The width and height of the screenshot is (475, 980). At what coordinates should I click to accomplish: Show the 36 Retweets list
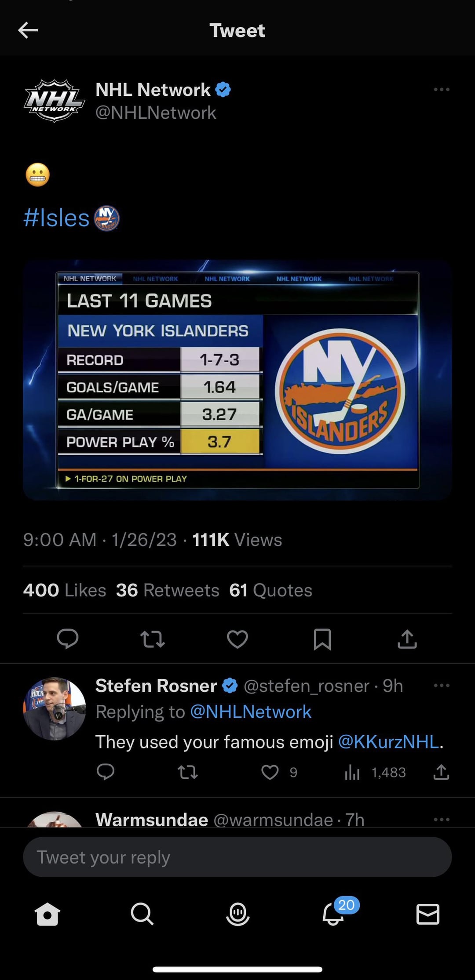point(168,590)
